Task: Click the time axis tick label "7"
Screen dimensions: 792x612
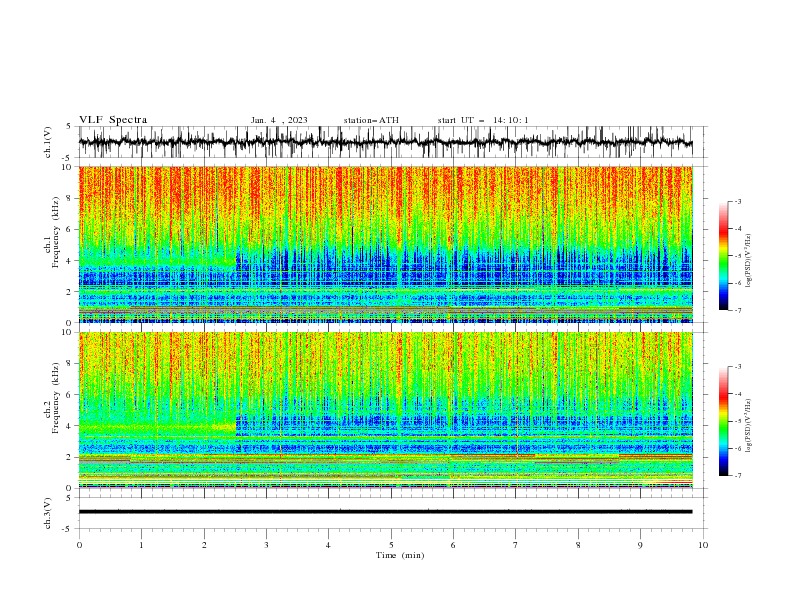Action: point(516,545)
